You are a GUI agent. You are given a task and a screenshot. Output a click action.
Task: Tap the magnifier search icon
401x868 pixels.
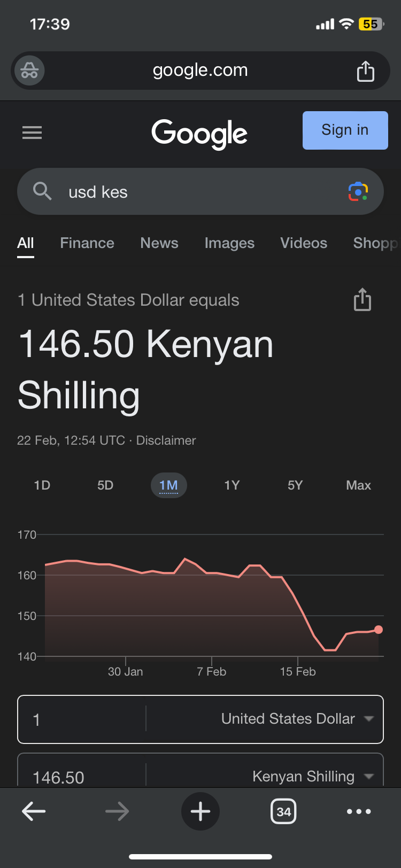click(x=42, y=191)
